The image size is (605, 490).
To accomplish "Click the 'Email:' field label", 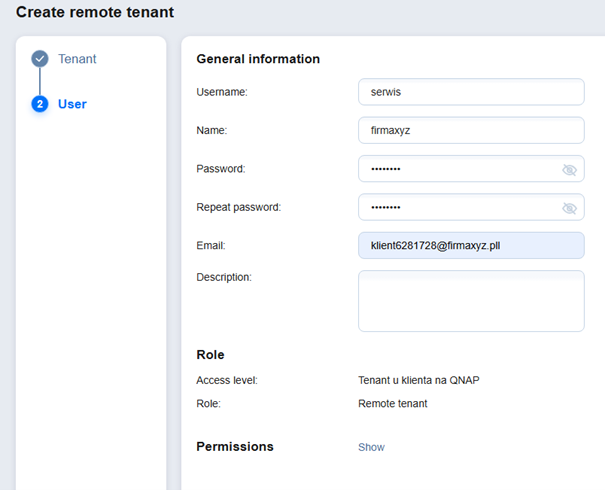I will [x=211, y=245].
